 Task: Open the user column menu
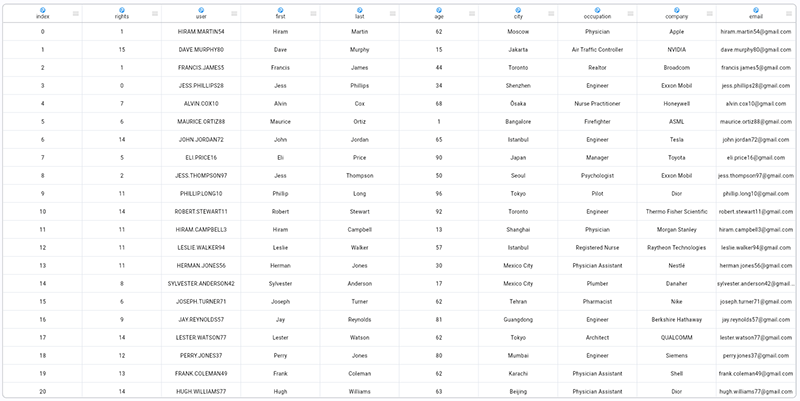point(233,14)
